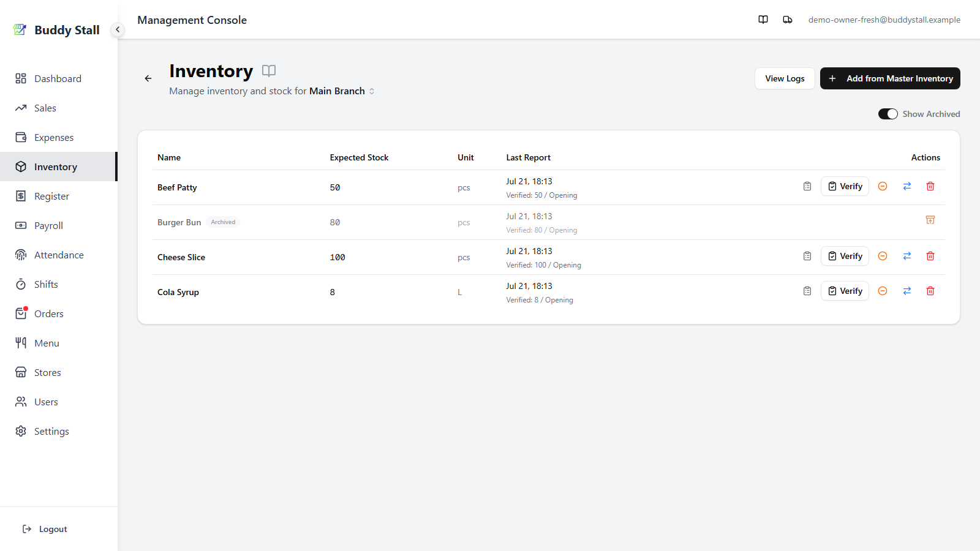Open the Register page
This screenshot has width=980, height=551.
[x=58, y=196]
